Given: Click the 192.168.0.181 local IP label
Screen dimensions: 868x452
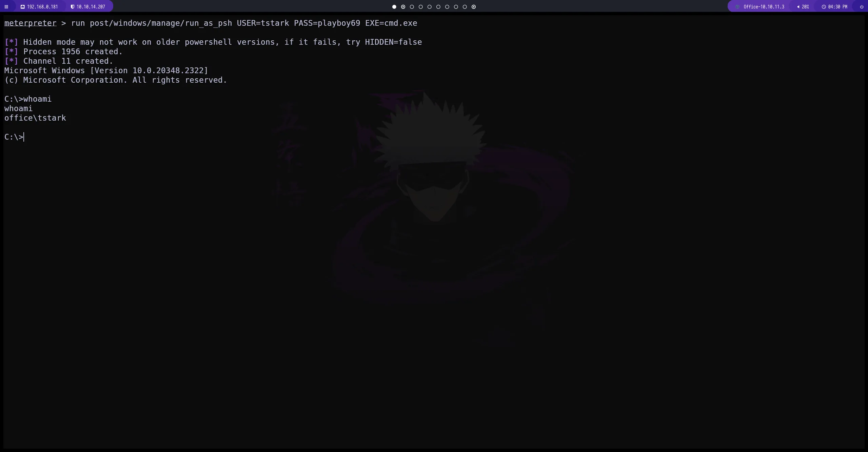Looking at the screenshot, I should click(x=42, y=7).
